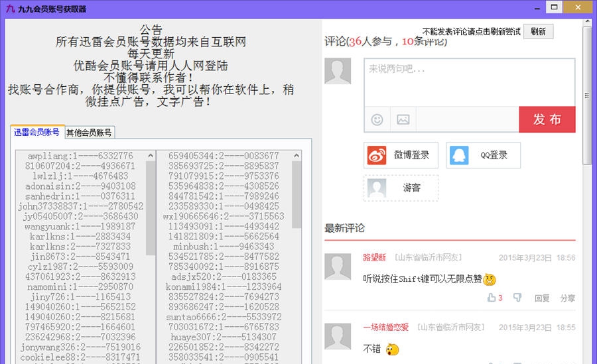Click the emoji smiley icon in comment box
This screenshot has width=597, height=364.
[377, 119]
